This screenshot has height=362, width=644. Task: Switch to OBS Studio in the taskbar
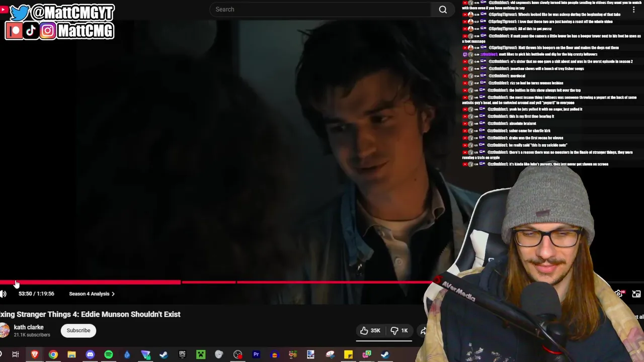point(237,355)
